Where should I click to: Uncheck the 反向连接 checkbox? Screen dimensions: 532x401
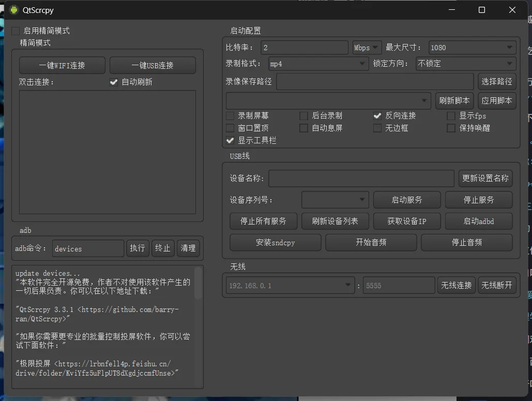pyautogui.click(x=377, y=116)
